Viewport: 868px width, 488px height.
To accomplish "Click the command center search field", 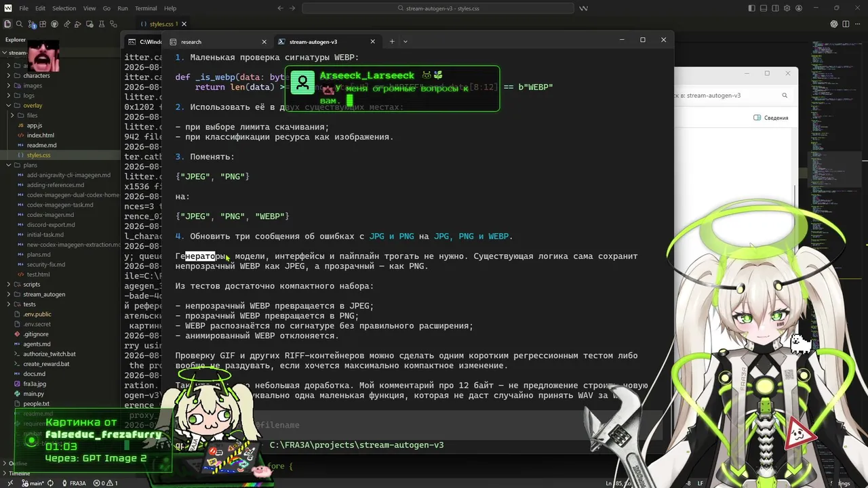I will (438, 8).
